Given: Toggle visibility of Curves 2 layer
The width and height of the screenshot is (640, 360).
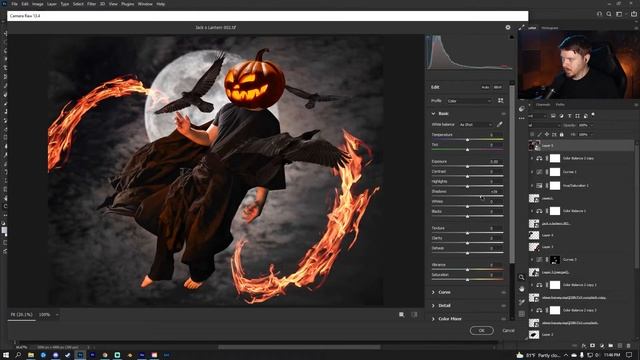Looking at the screenshot, I should pyautogui.click(x=531, y=260).
